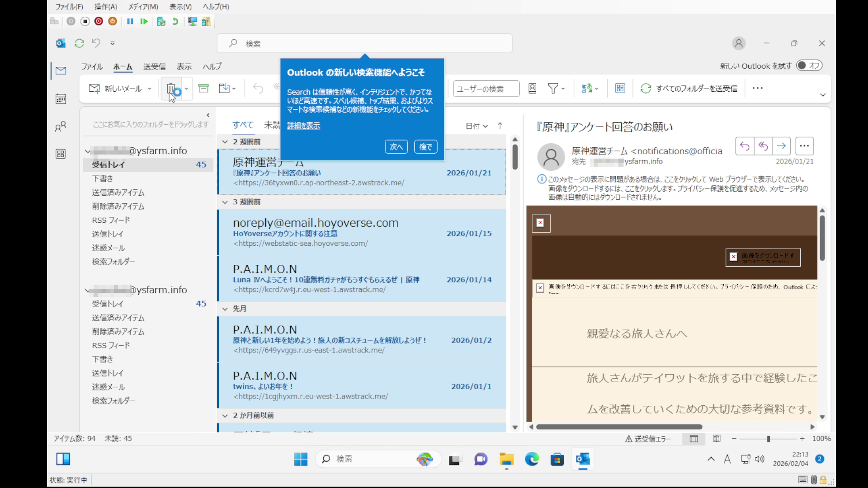Click the Send/Receive sync icon in title bar
This screenshot has width=868, height=488.
point(80,43)
